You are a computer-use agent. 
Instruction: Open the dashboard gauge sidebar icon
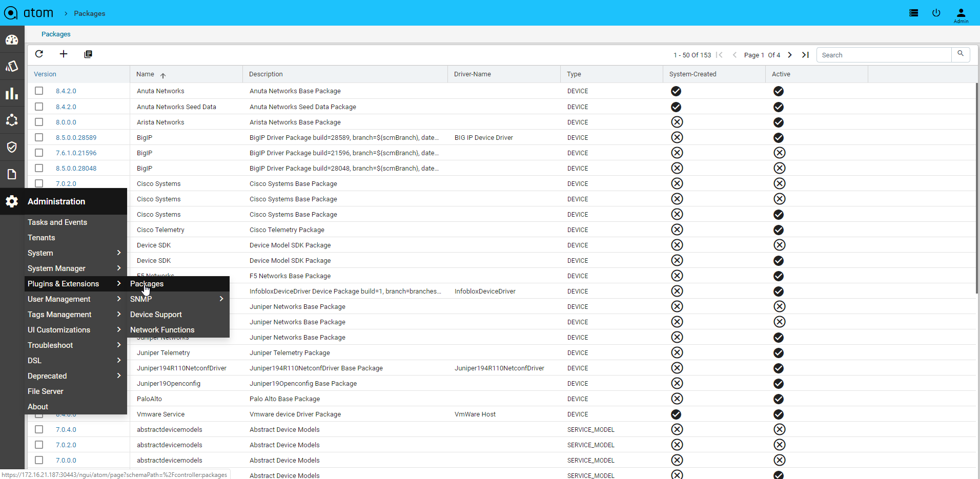[x=12, y=39]
